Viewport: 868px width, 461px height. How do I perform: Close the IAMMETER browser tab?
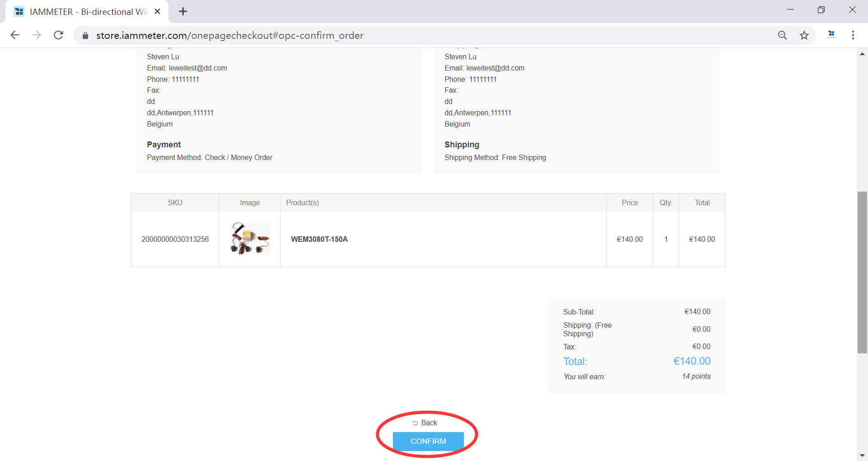pos(157,12)
